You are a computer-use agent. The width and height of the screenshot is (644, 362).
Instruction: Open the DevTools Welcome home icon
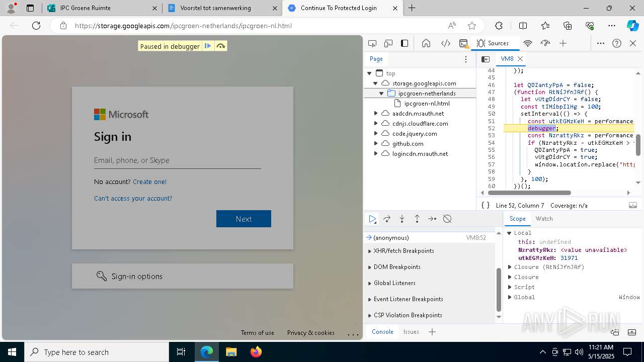[426, 43]
